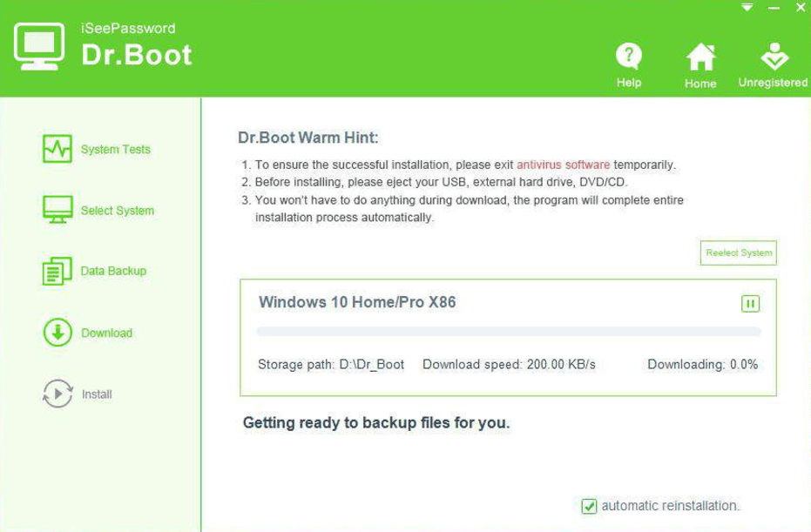The image size is (811, 532).
Task: Open the Help question mark icon
Action: (x=628, y=56)
